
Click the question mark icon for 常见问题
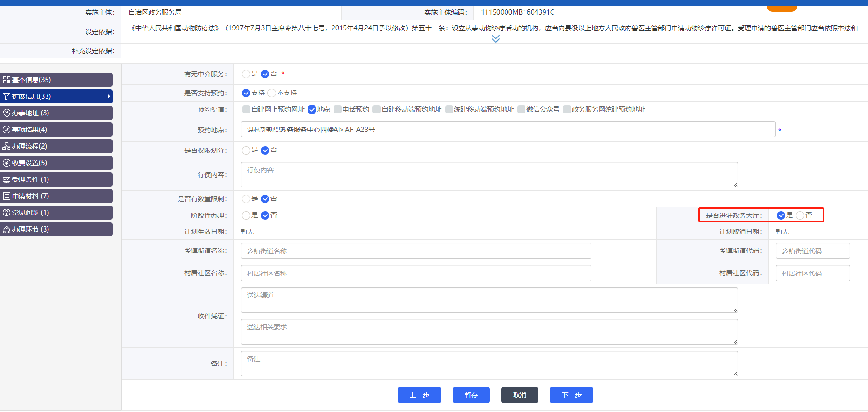[7, 213]
